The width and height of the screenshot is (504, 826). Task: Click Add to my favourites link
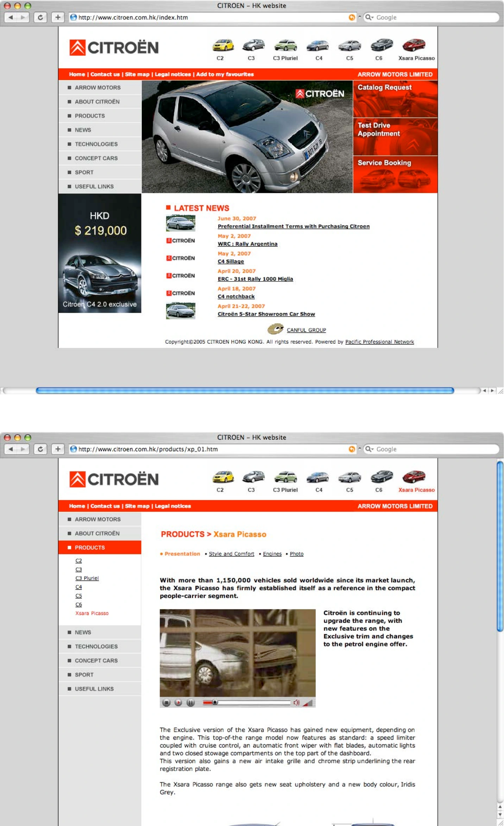click(225, 74)
